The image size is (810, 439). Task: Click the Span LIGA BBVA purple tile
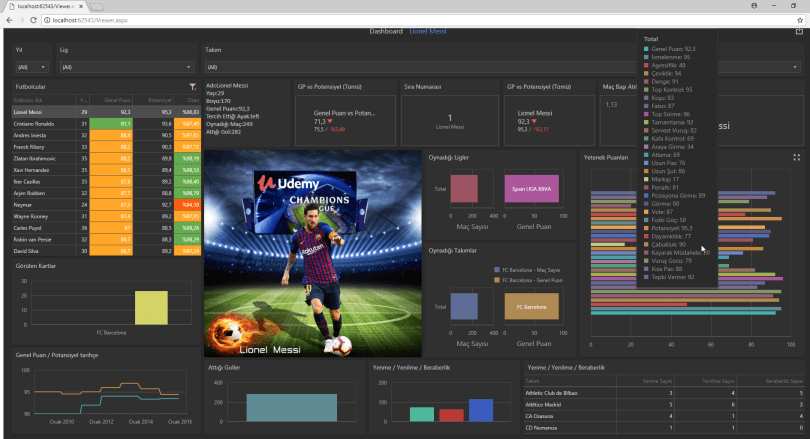[x=529, y=188]
